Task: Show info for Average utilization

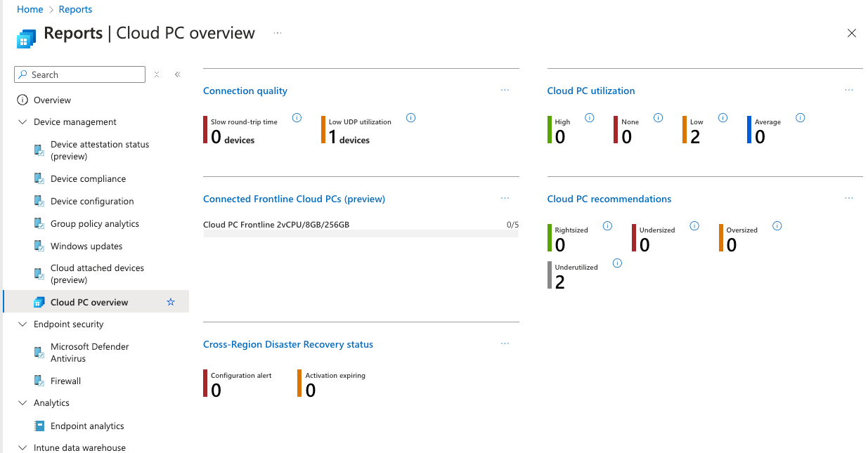Action: tap(801, 118)
